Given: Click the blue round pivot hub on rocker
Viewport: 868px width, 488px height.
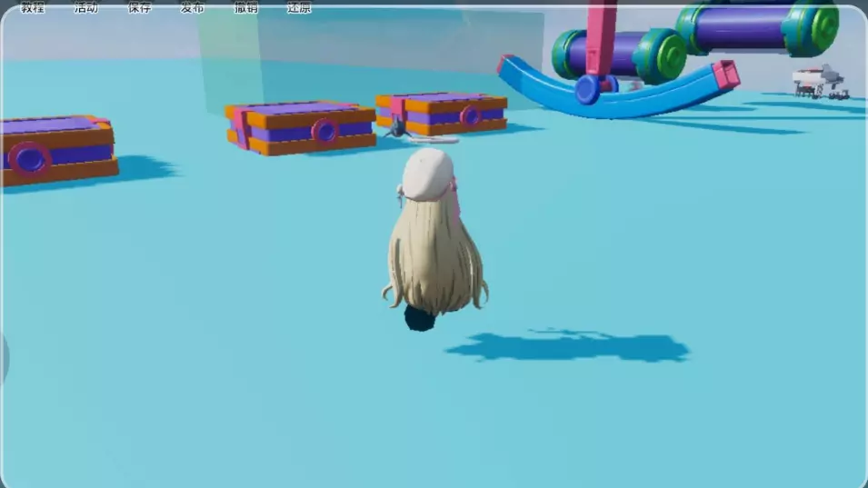Looking at the screenshot, I should pos(587,89).
